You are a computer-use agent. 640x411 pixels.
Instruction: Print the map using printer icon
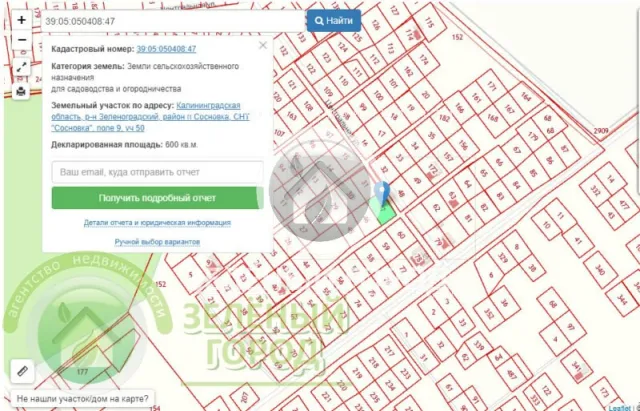coord(21,91)
